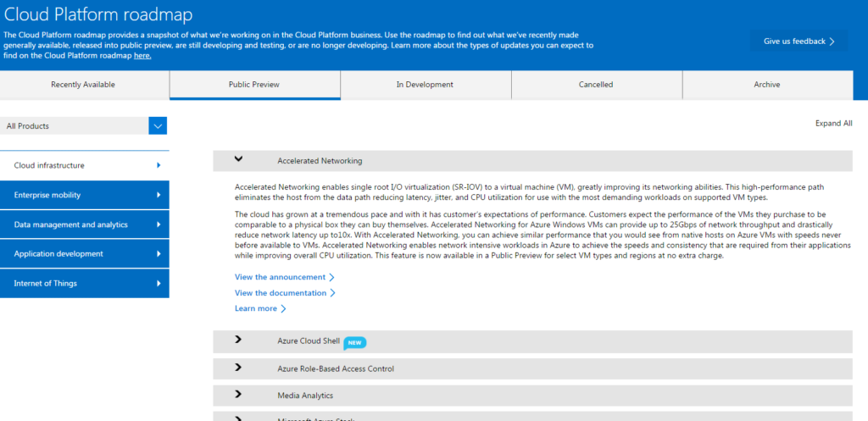Image resolution: width=868 pixels, height=421 pixels.
Task: Open the Cancelled tab
Action: [596, 85]
